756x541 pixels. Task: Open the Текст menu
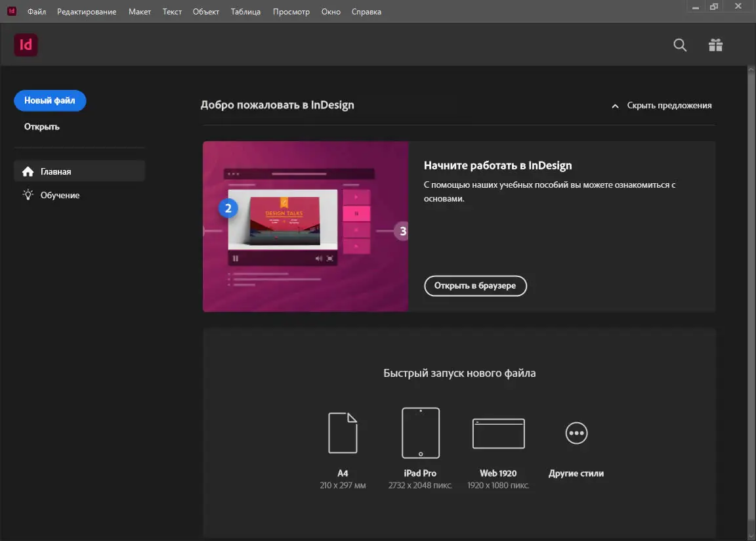pyautogui.click(x=172, y=12)
